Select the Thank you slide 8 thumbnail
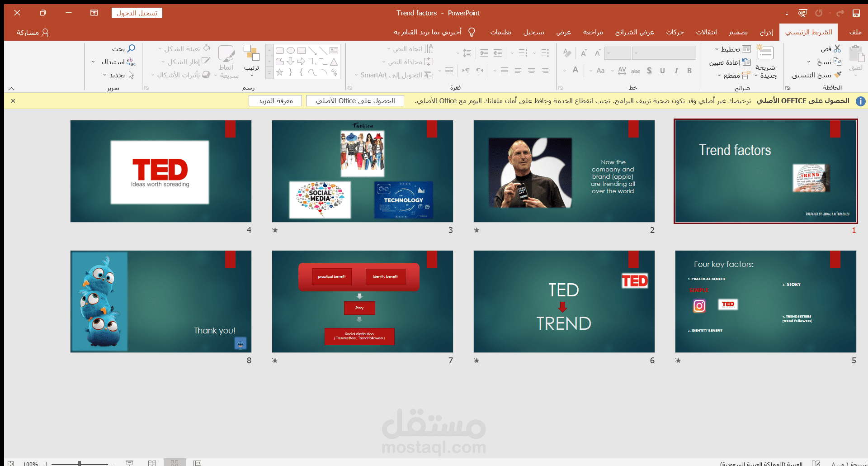 (160, 301)
